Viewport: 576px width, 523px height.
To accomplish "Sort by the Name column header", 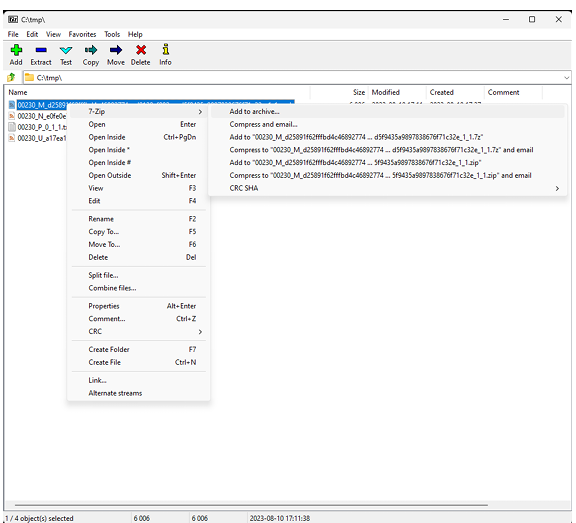I will tap(158, 93).
